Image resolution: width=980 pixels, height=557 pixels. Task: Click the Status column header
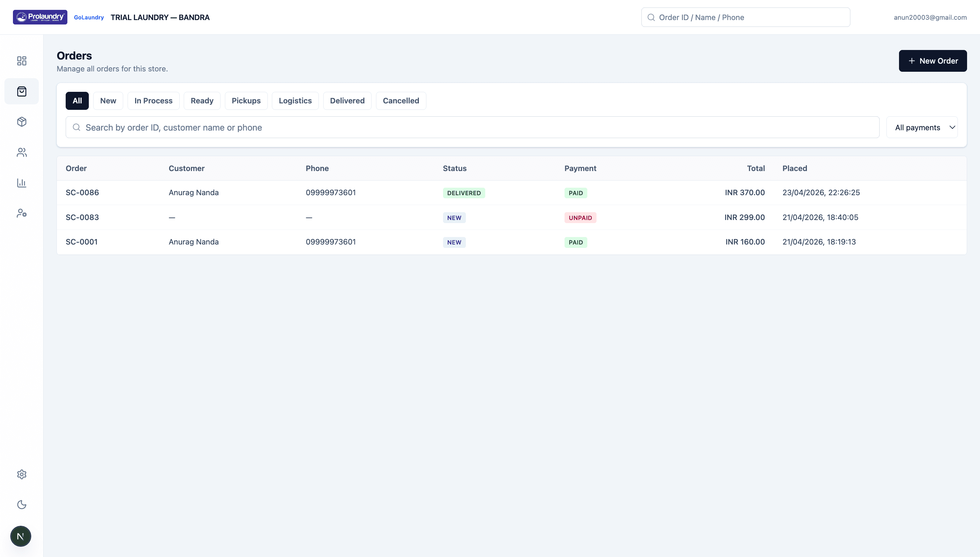[x=455, y=168]
